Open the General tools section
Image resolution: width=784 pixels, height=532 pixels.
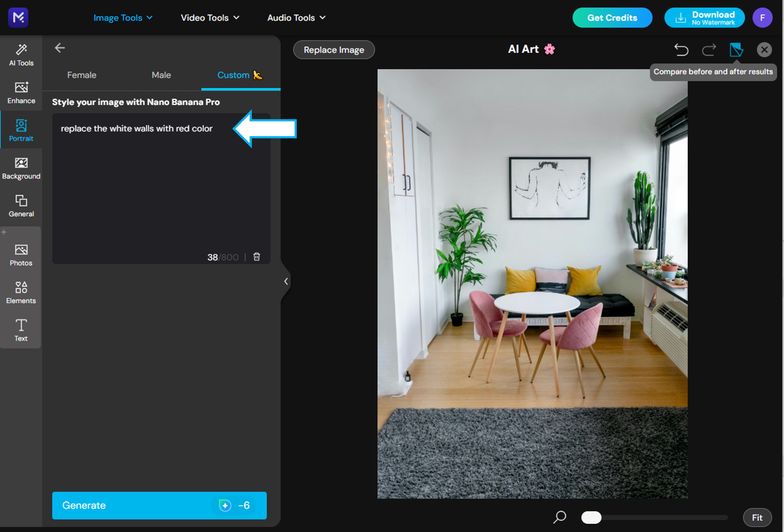coord(21,206)
